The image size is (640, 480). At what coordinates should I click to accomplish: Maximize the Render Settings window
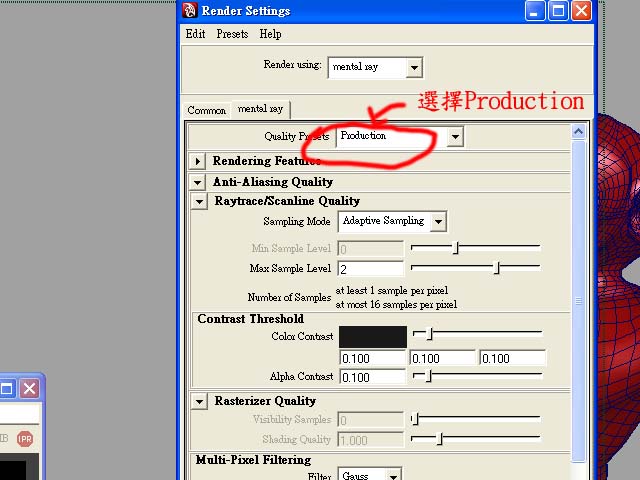coord(558,11)
